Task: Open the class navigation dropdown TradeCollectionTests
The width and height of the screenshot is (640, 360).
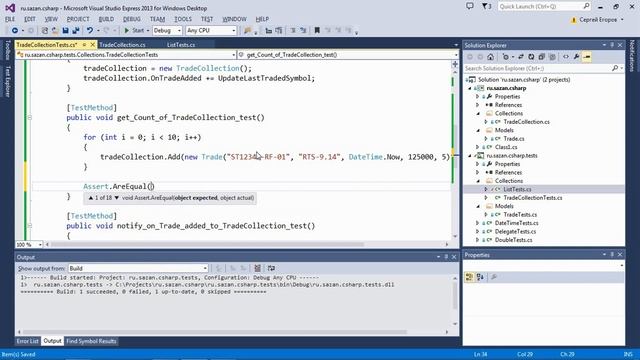Action: (x=126, y=55)
